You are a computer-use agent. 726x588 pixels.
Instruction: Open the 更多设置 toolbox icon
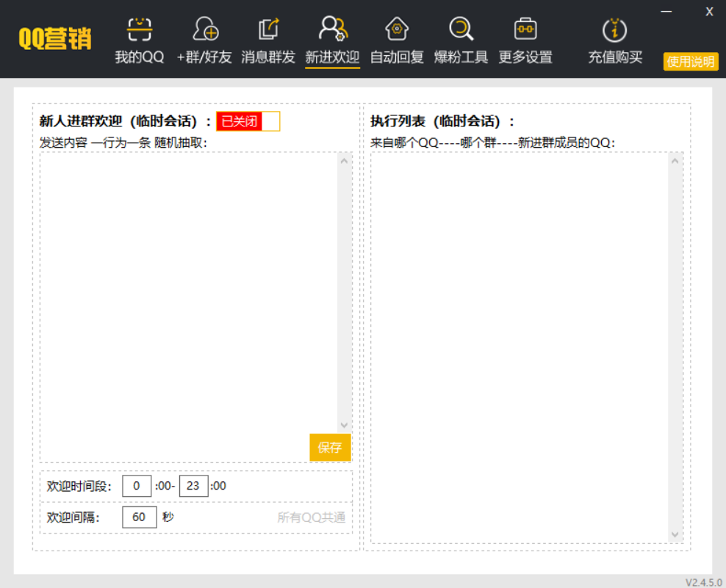tap(525, 29)
